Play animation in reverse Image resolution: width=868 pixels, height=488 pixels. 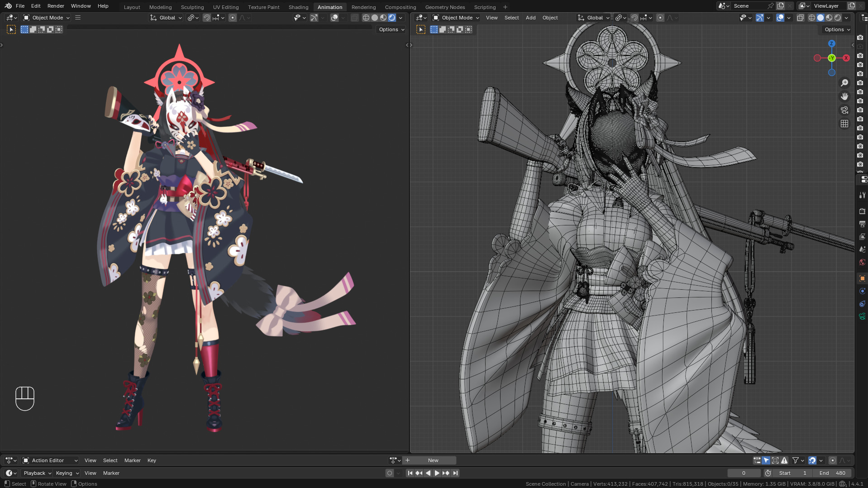[428, 473]
